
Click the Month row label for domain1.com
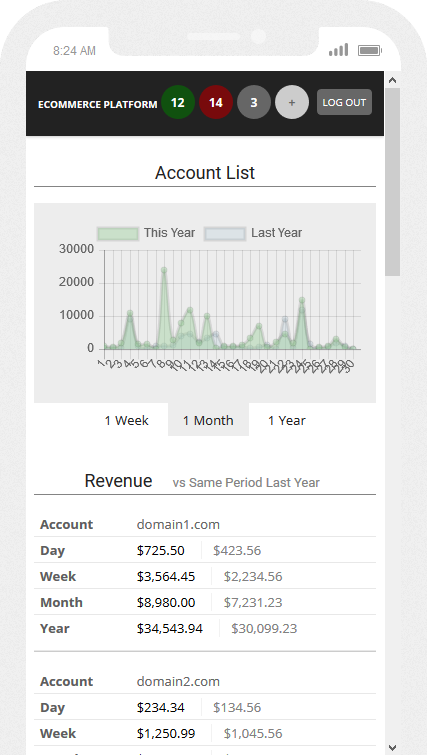(61, 602)
